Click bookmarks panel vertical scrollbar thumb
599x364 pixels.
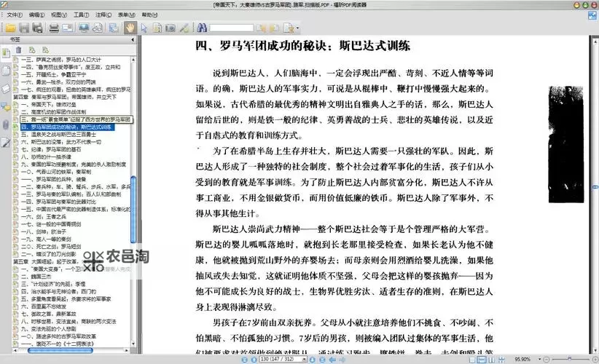click(133, 209)
